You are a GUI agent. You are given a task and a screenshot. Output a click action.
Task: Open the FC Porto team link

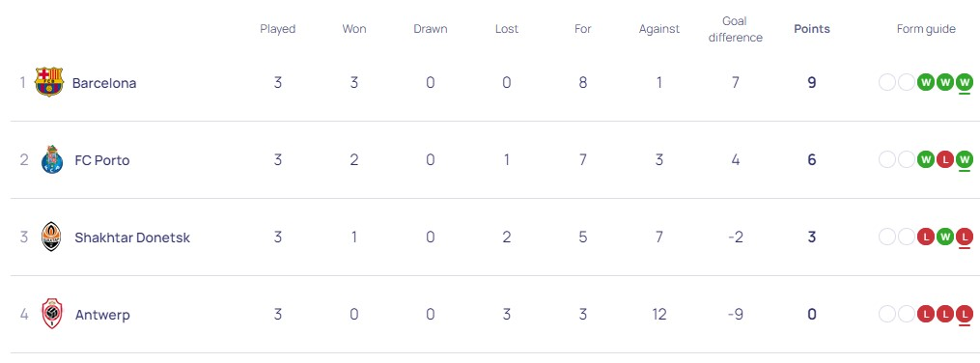click(102, 160)
